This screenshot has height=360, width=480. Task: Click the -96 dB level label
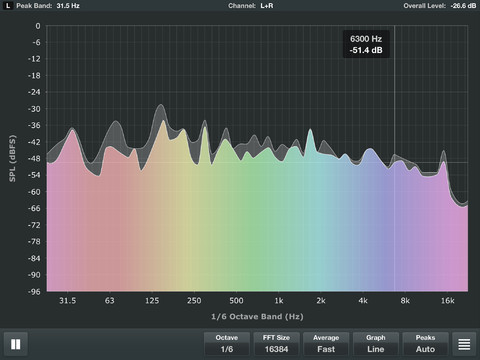point(34,292)
